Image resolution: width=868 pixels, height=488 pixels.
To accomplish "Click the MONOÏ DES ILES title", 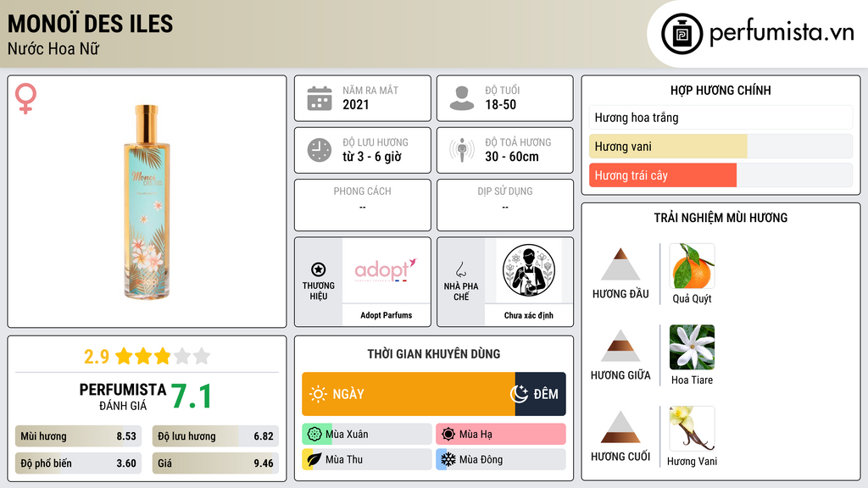I will click(90, 24).
